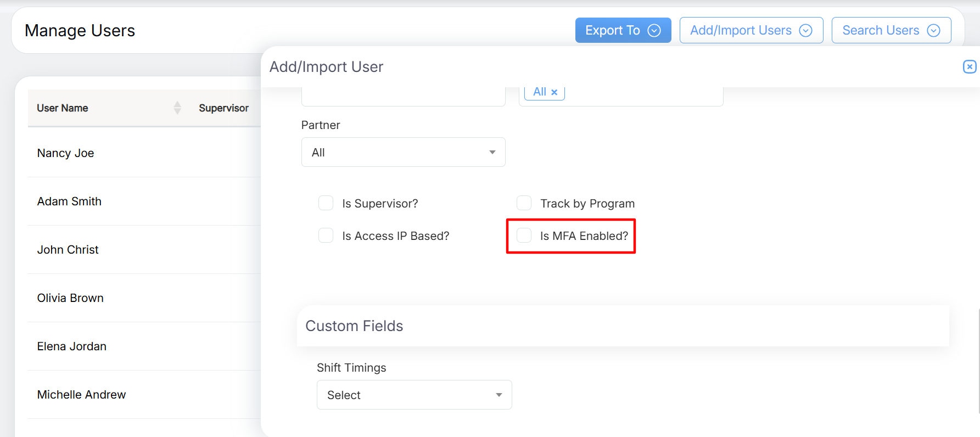Screen dimensions: 980x437
Task: Click chevron icon on Search Users button
Action: point(933,30)
